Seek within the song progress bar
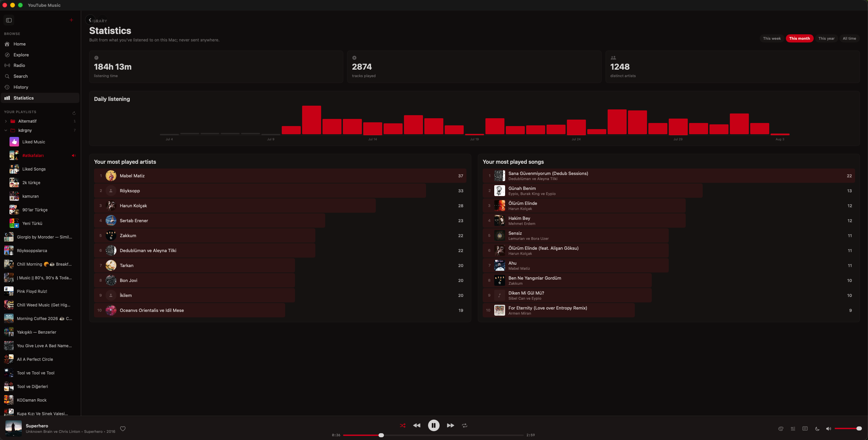Screen dimensions: 868x440 pyautogui.click(x=433, y=435)
